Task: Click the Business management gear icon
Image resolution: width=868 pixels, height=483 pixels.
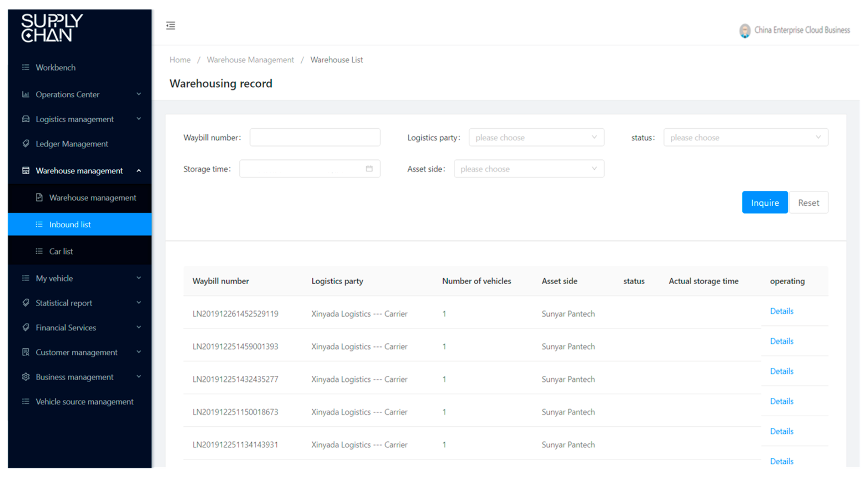Action: point(26,377)
